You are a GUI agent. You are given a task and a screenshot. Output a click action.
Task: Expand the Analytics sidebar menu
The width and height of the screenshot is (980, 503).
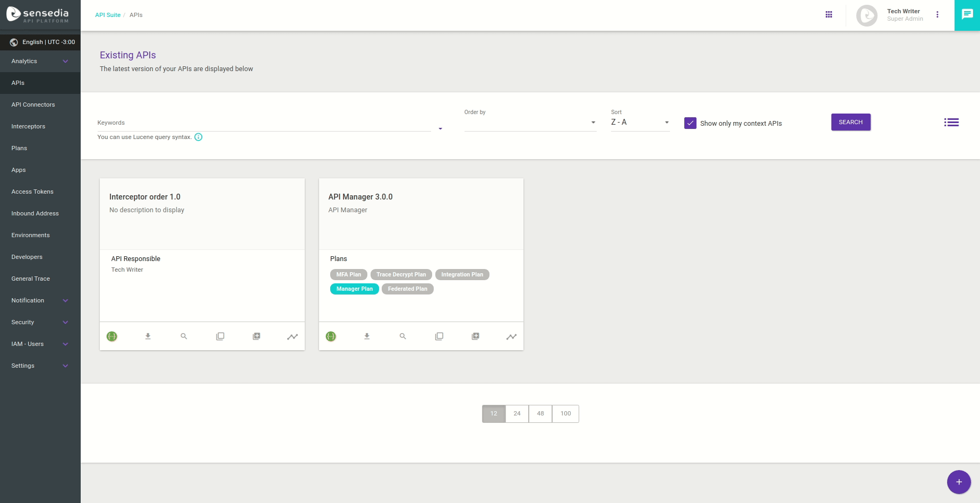(40, 62)
